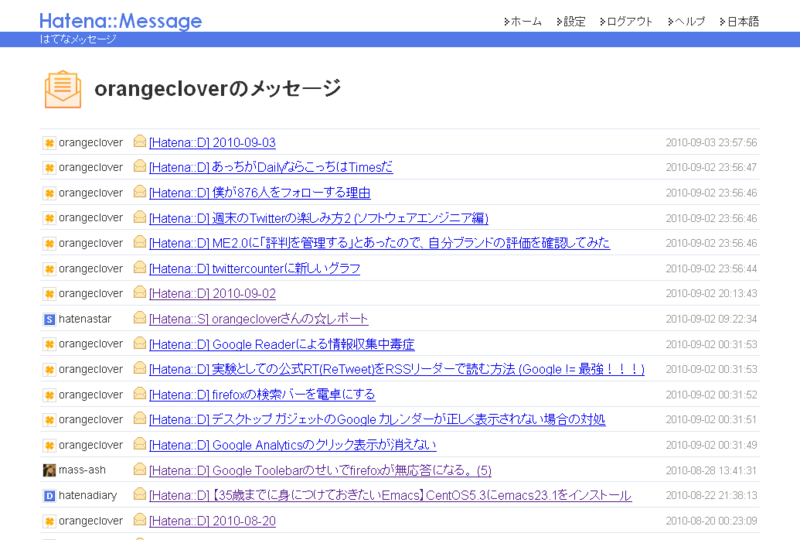Click timestamp 2010-09-02 09:22:34
The image size is (800, 540).
pos(711,319)
